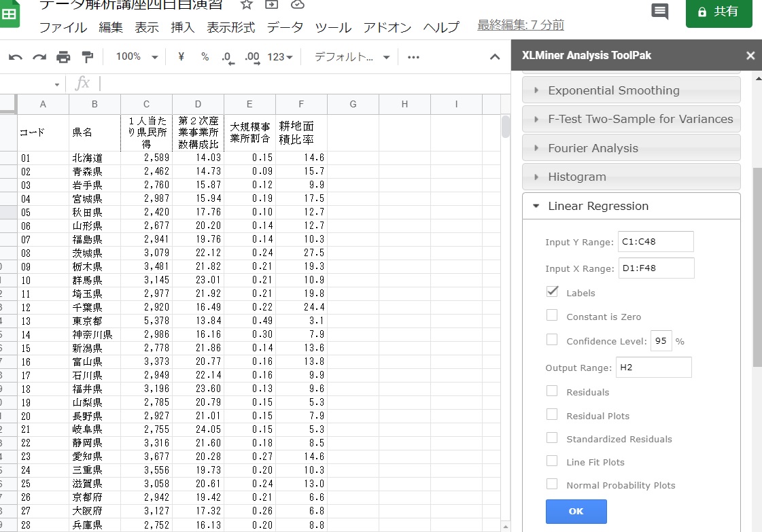The height and width of the screenshot is (532, 762).
Task: Open the アドオン menu
Action: pyautogui.click(x=387, y=27)
